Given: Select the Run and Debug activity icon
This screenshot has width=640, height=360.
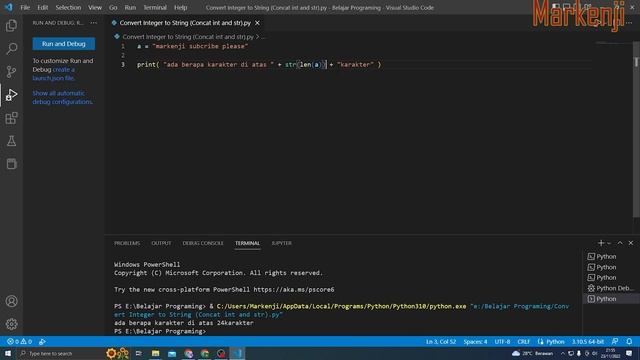Looking at the screenshot, I should pyautogui.click(x=11, y=95).
